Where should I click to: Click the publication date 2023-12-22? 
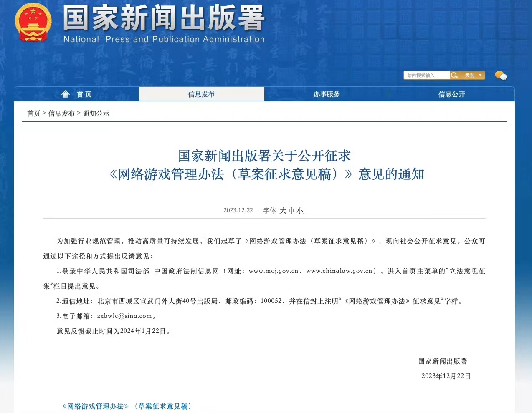pos(238,211)
